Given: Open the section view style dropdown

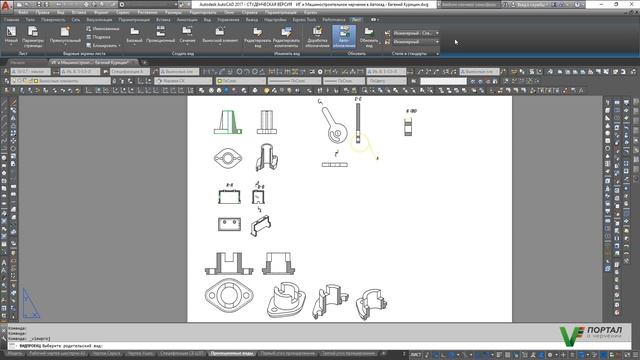Looking at the screenshot, I should click(x=416, y=33).
